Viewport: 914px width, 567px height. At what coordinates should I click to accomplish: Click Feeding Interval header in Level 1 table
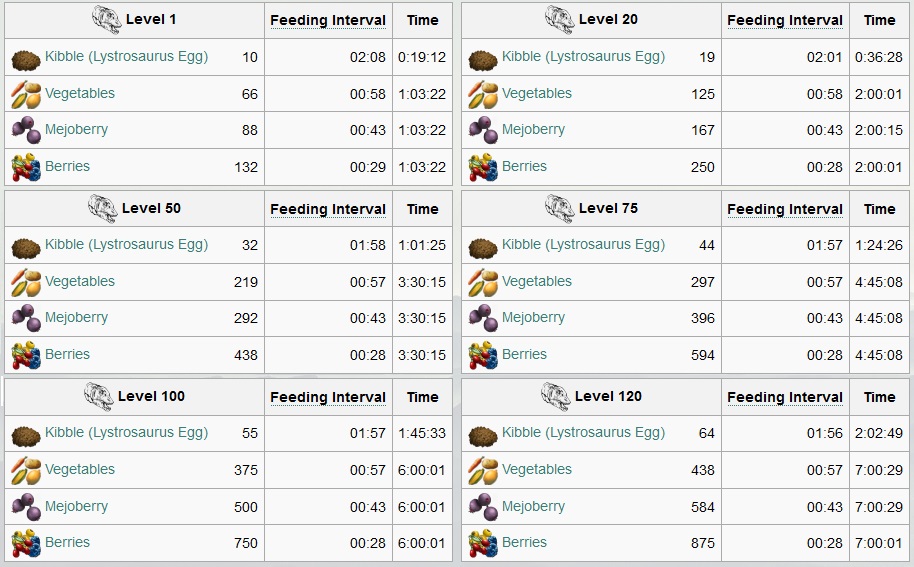(328, 20)
